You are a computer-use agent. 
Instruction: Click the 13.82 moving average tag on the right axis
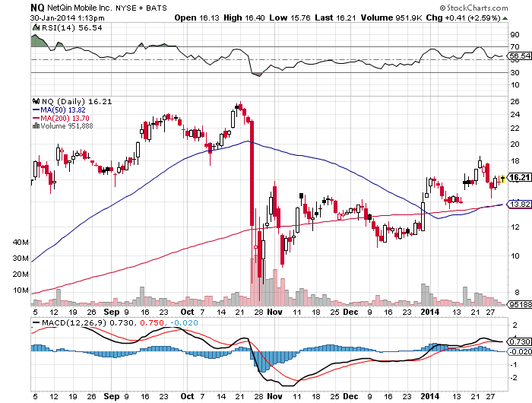point(519,204)
